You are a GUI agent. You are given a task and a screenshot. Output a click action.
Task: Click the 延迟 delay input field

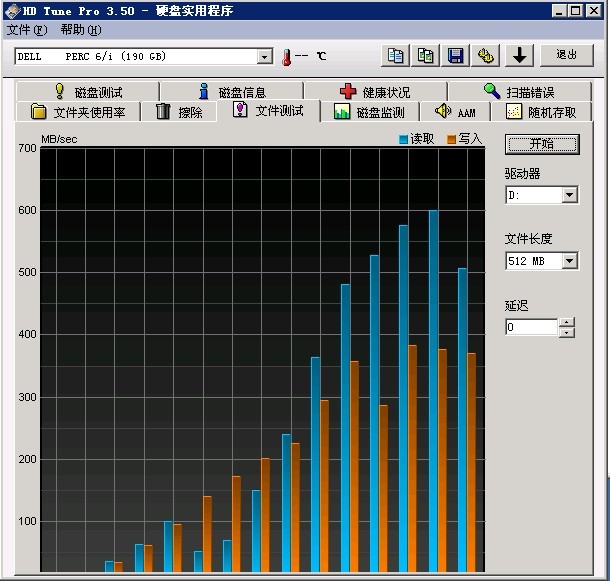pos(531,327)
